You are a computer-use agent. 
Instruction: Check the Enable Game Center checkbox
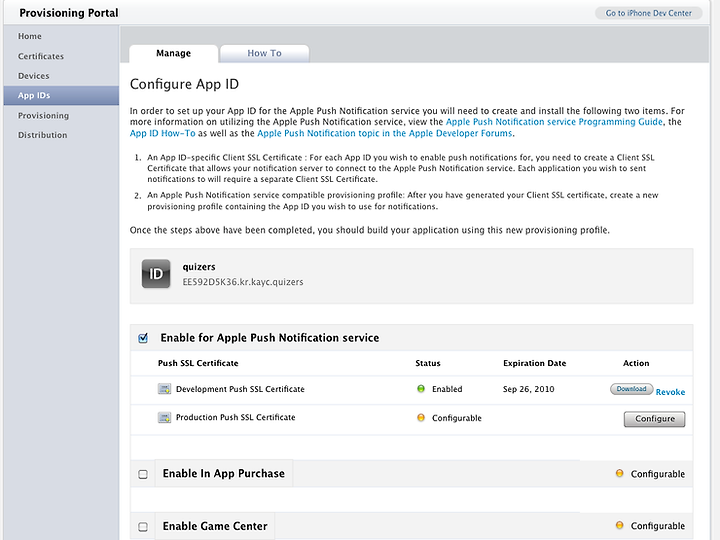143,526
